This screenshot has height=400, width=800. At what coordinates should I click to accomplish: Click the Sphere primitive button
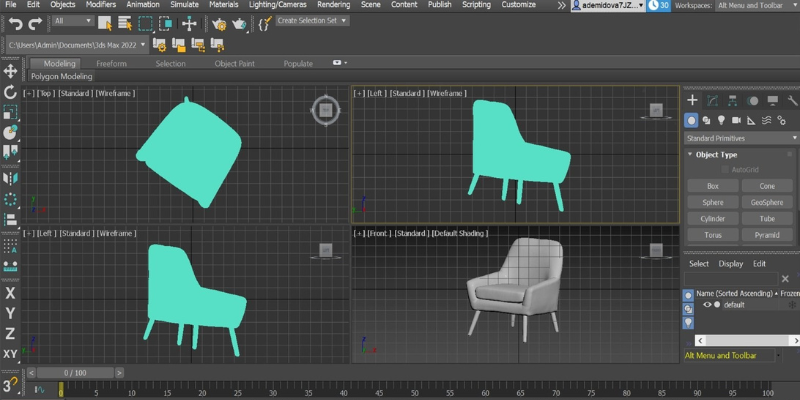coord(712,202)
